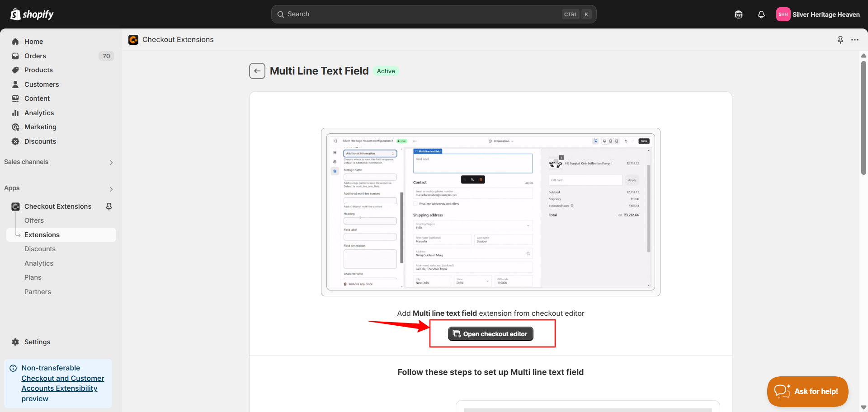Image resolution: width=868 pixels, height=412 pixels.
Task: Open the Partners submenu item
Action: (x=38, y=292)
